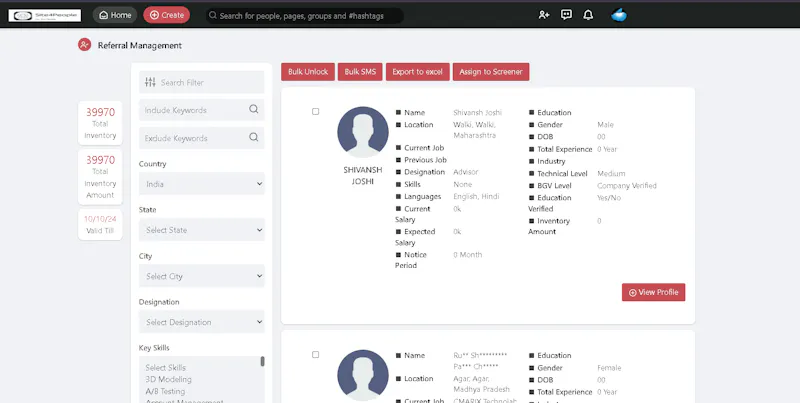Image resolution: width=800 pixels, height=403 pixels.
Task: Open the Select Designation dropdown
Action: (x=202, y=322)
